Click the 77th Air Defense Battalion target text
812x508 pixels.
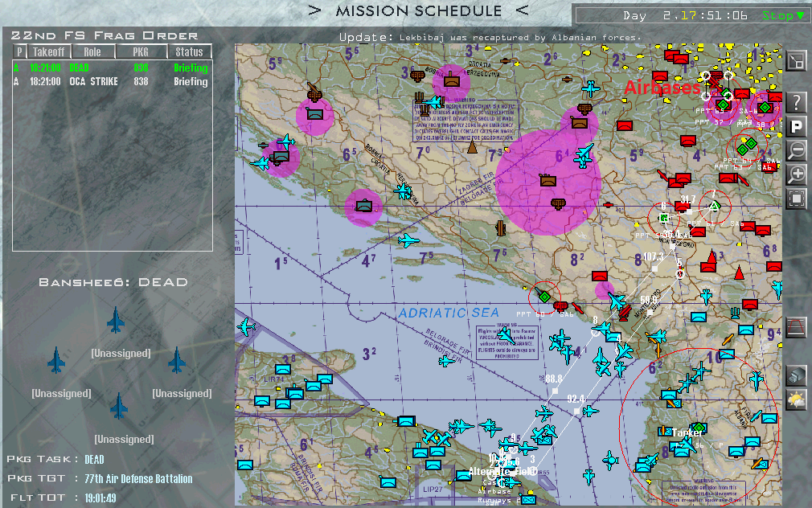[x=139, y=479]
